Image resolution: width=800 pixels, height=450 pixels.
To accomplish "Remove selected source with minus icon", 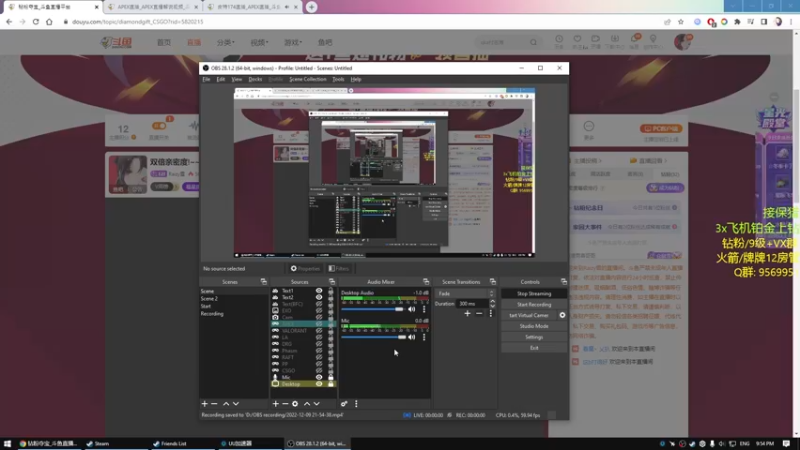I will coord(285,404).
